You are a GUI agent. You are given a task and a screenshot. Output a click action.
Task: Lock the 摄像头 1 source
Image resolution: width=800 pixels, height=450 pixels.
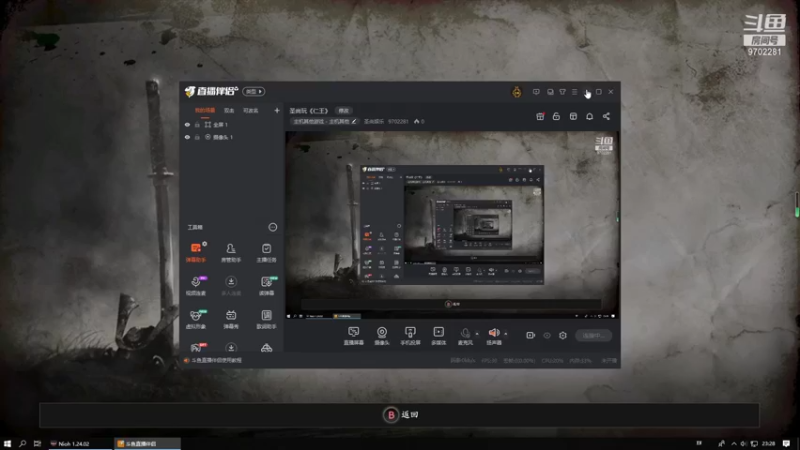point(197,137)
